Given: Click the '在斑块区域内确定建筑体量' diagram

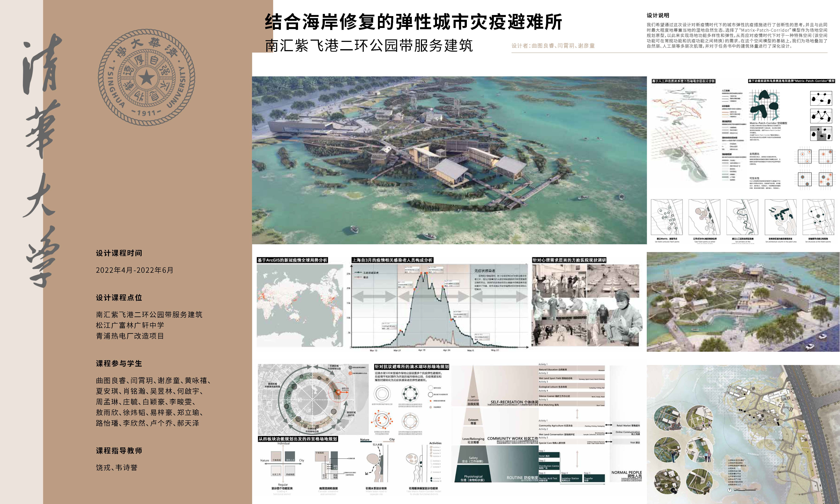Looking at the screenshot, I should click(781, 217).
